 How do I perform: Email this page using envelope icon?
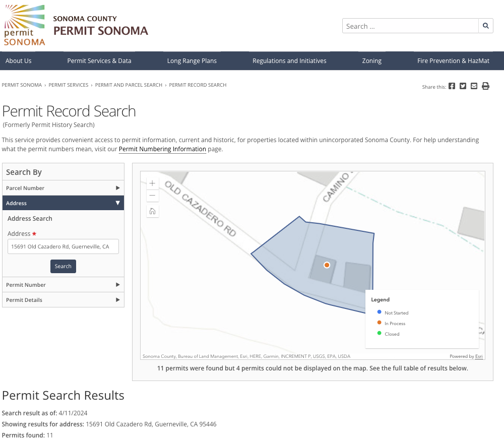[474, 86]
